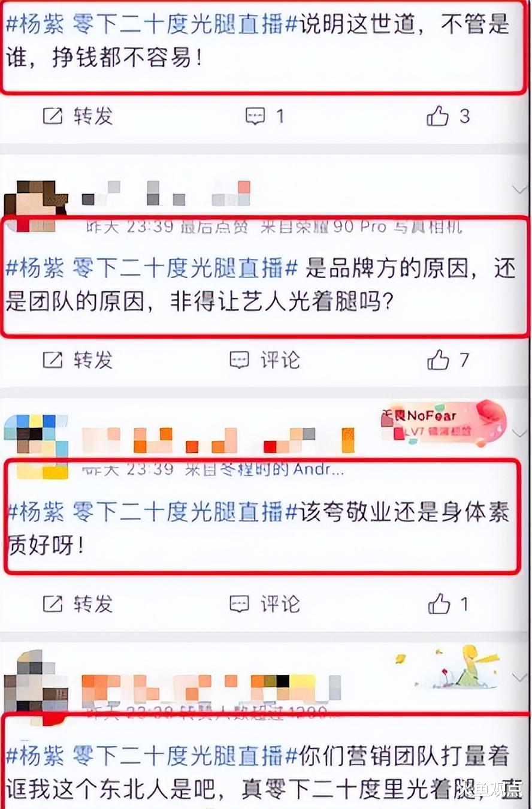Like the first post with 3 likes
The image size is (532, 809).
[438, 116]
